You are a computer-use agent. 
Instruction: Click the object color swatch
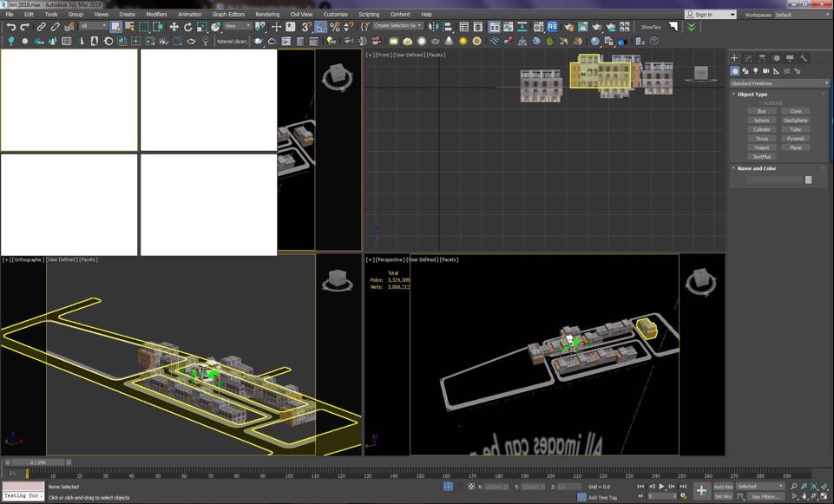point(808,180)
